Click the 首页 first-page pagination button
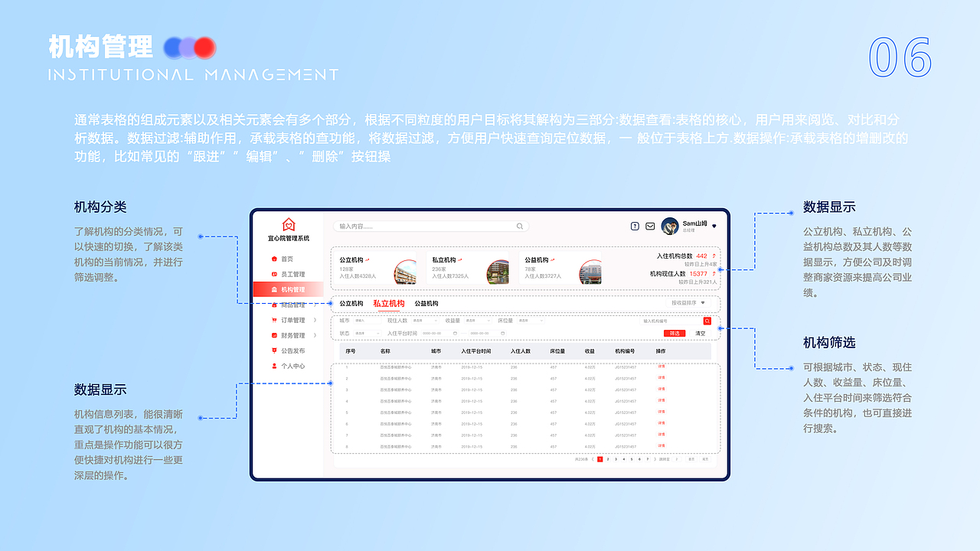Image resolution: width=980 pixels, height=551 pixels. point(691,459)
